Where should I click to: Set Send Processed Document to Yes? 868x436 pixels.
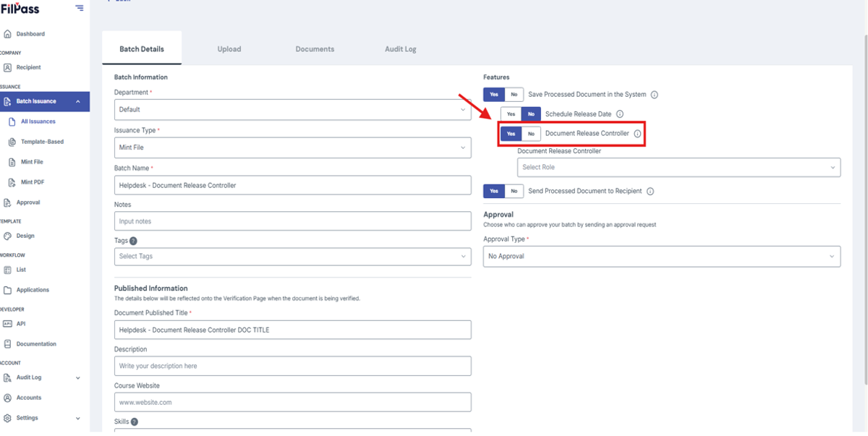click(494, 191)
